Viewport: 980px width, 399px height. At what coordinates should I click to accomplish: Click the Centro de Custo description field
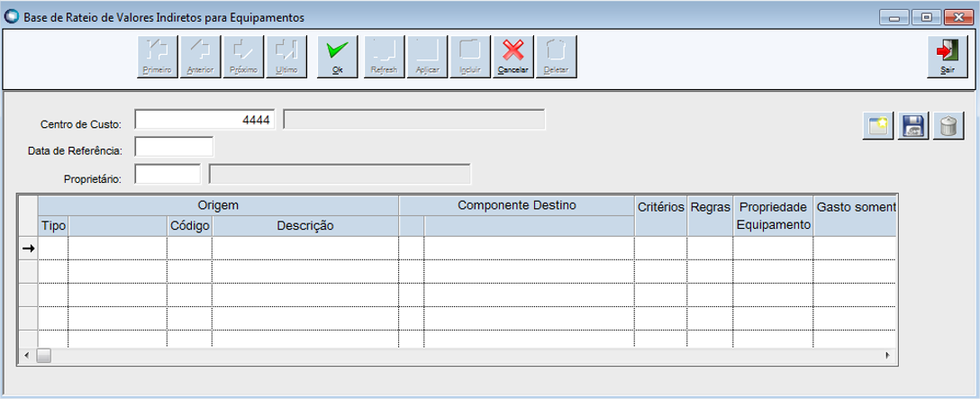(x=414, y=120)
